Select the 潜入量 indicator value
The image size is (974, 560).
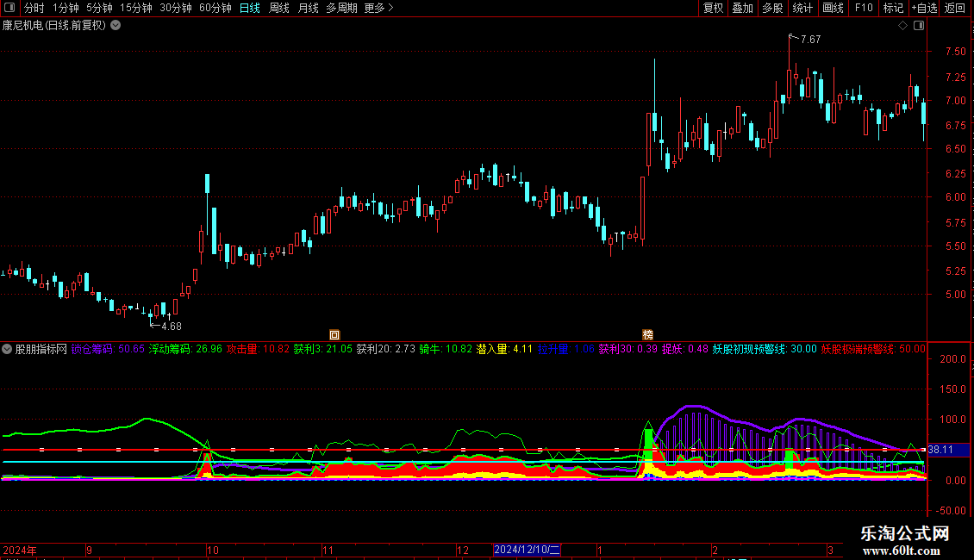(504, 350)
